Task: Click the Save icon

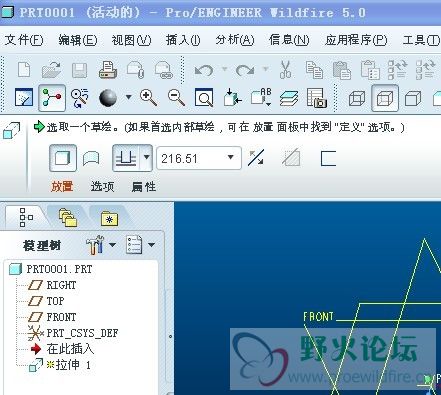Action: pyautogui.click(x=79, y=70)
